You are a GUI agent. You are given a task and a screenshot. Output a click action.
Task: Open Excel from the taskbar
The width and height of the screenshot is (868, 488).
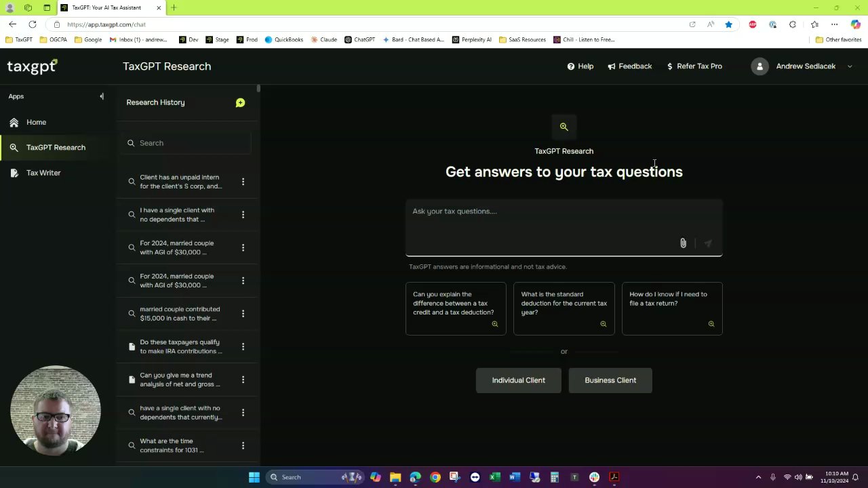[x=495, y=477]
